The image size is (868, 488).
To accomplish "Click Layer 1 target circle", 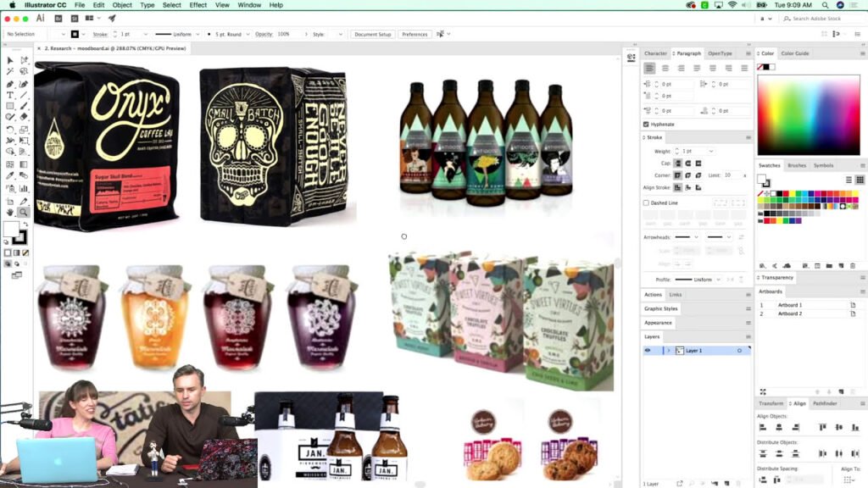I will pos(739,350).
